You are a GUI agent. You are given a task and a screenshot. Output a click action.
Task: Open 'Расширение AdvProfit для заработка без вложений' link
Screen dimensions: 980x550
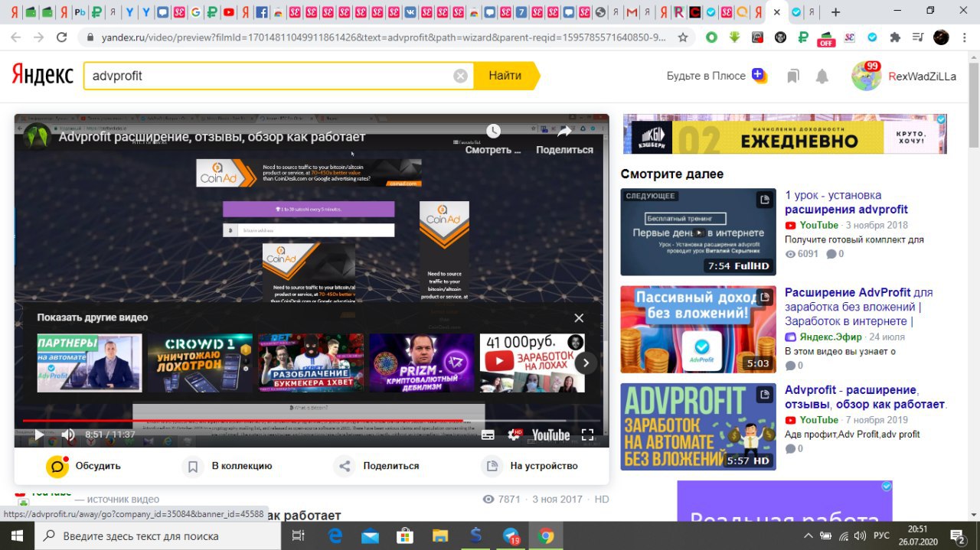(859, 307)
